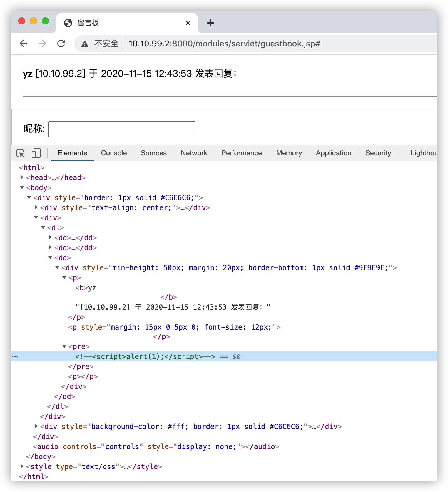The width and height of the screenshot is (448, 492).
Task: Expand the second collapsed dd node
Action: click(x=50, y=247)
